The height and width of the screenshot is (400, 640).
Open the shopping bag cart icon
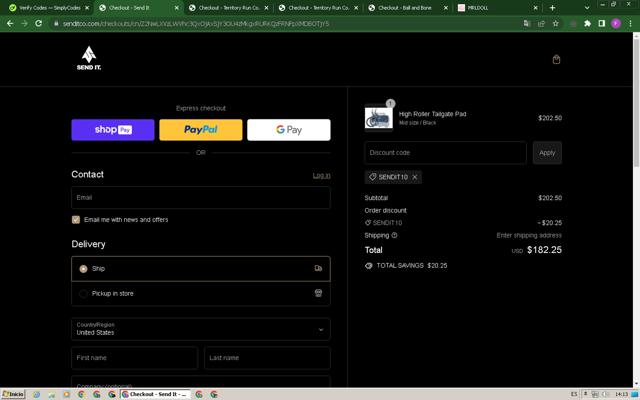point(556,60)
